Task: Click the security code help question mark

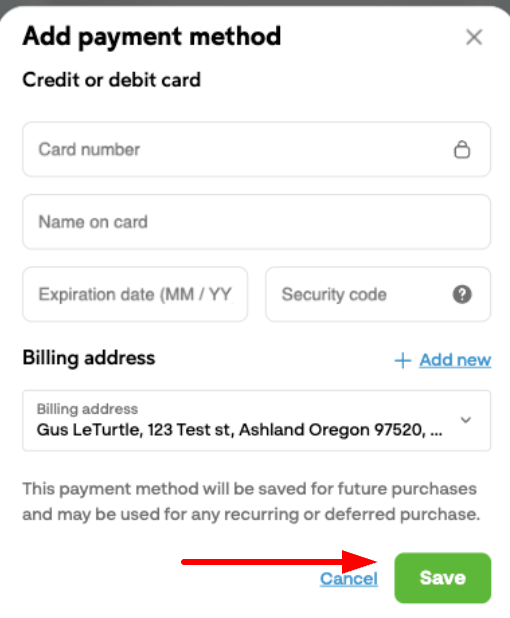Action: point(462,294)
